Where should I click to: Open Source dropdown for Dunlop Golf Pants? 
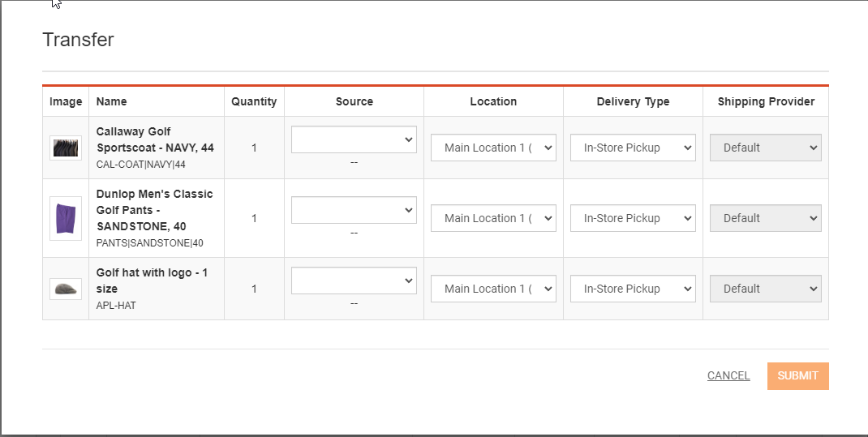coord(354,210)
